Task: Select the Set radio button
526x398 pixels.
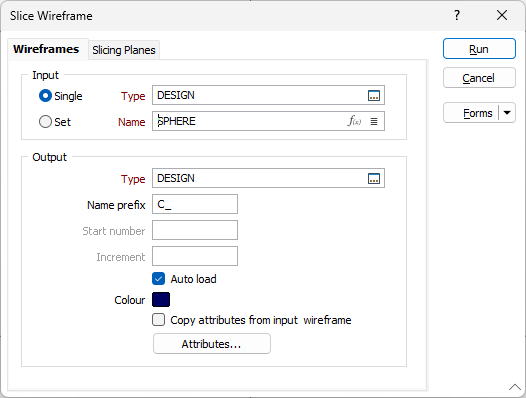Action: (x=45, y=122)
